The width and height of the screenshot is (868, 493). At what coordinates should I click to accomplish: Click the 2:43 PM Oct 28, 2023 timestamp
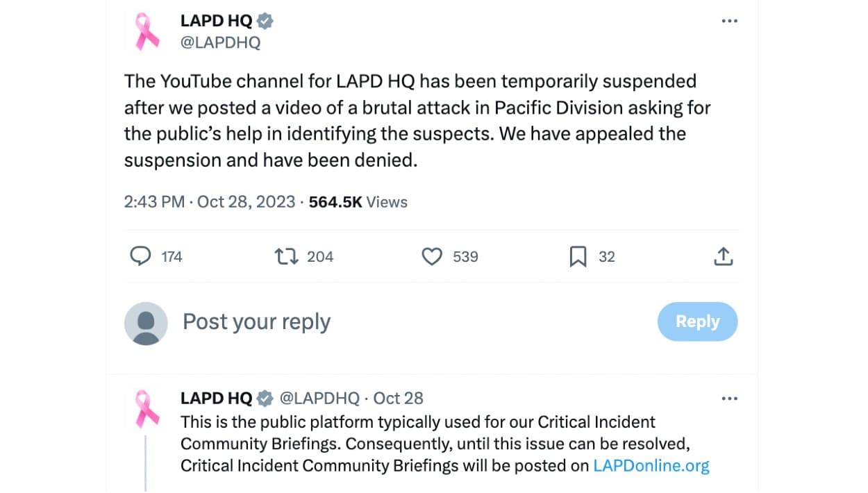(208, 202)
